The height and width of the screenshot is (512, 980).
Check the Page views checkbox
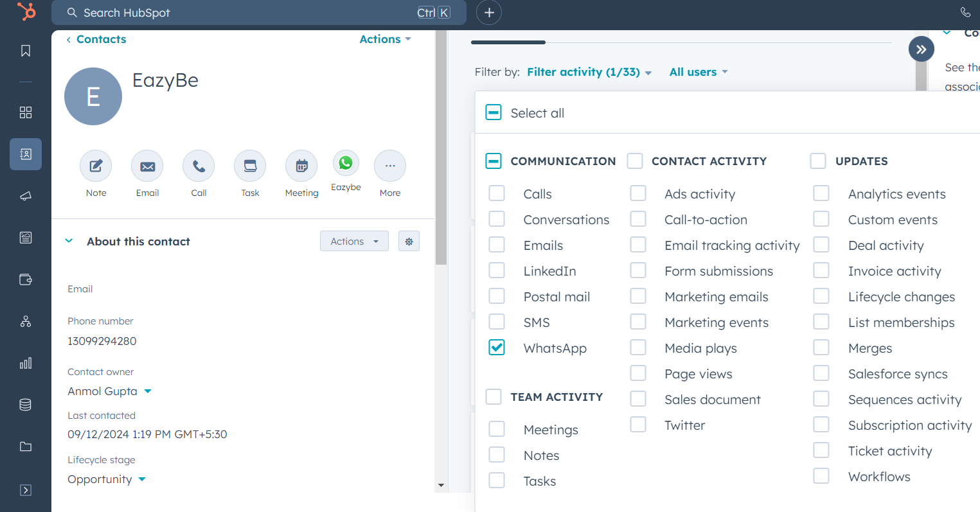pos(638,373)
